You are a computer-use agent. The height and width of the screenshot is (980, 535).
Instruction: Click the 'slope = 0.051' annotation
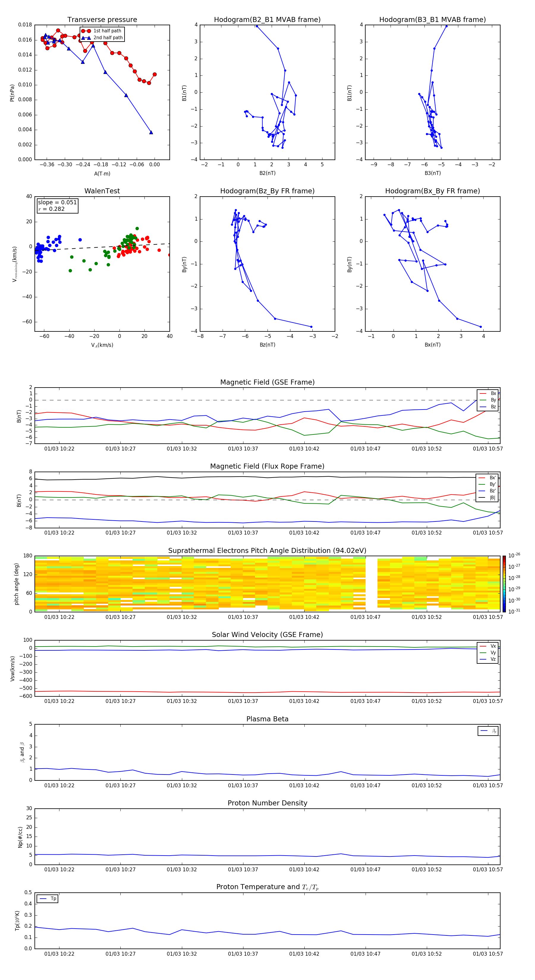click(x=57, y=203)
